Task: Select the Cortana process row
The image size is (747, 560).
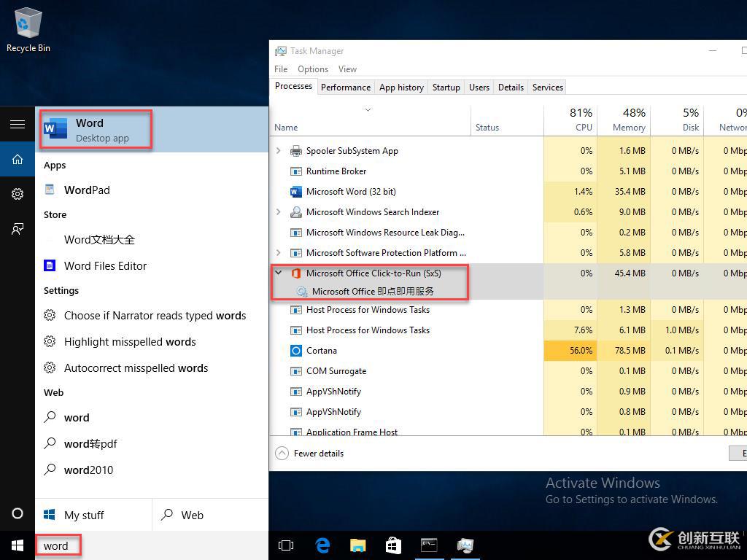Action: [x=322, y=351]
